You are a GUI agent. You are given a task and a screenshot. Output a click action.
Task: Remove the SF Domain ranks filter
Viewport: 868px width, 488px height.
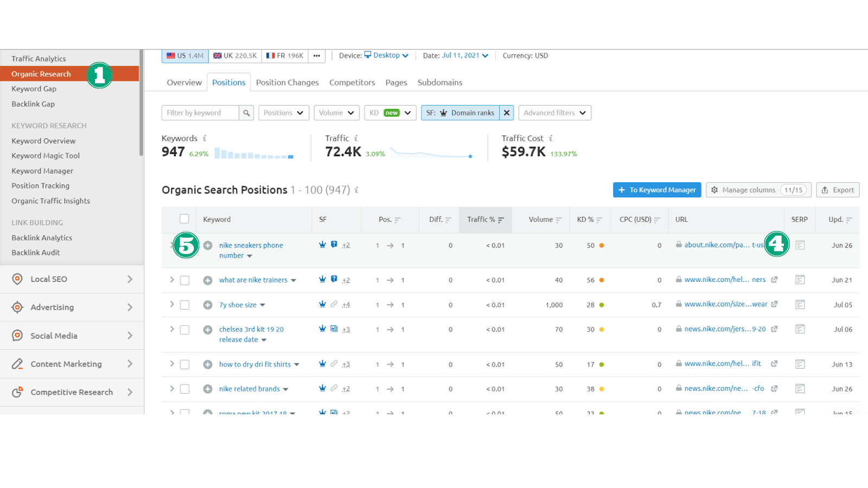click(x=507, y=113)
